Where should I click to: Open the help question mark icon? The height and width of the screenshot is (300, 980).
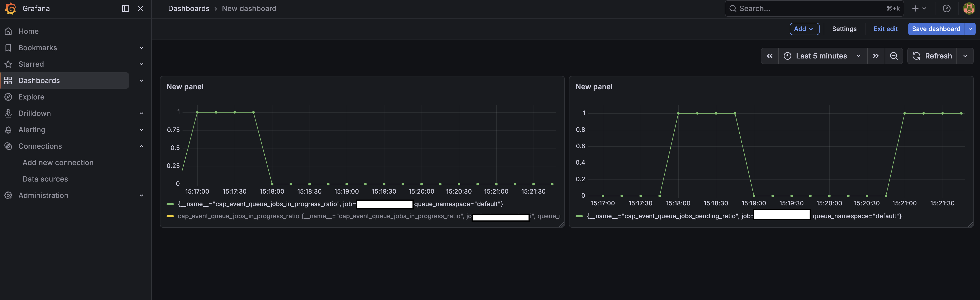coord(946,8)
